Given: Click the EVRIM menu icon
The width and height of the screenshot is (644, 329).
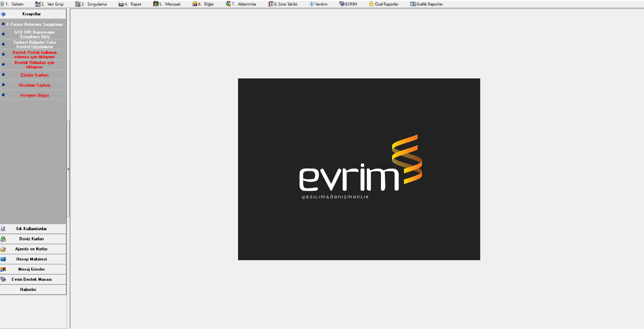Looking at the screenshot, I should (342, 4).
